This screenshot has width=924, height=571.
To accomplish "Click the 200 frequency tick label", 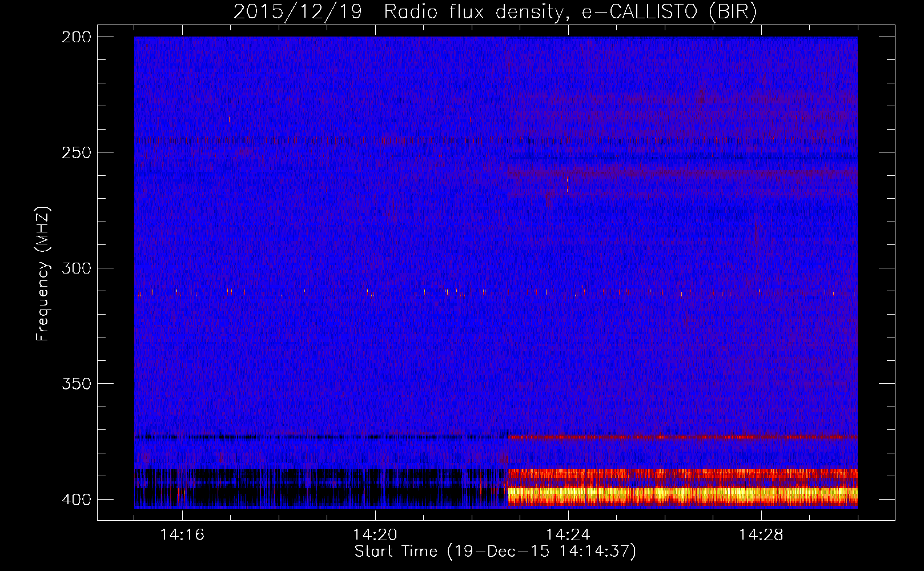I will [77, 37].
